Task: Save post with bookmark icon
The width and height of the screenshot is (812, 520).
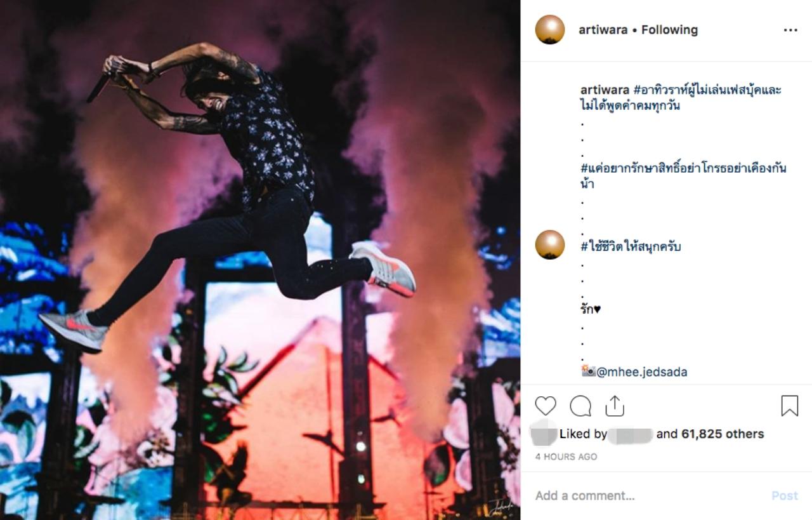Action: 790,406
